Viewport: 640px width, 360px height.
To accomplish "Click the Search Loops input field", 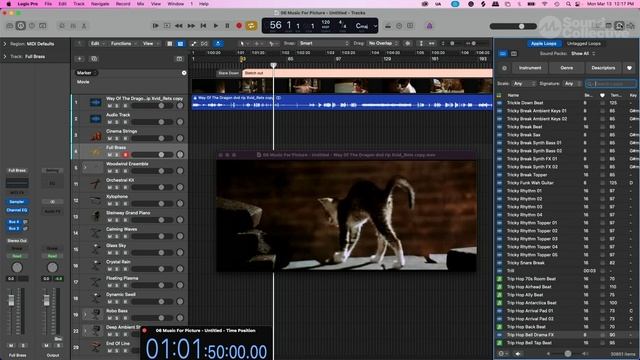I will coord(611,84).
